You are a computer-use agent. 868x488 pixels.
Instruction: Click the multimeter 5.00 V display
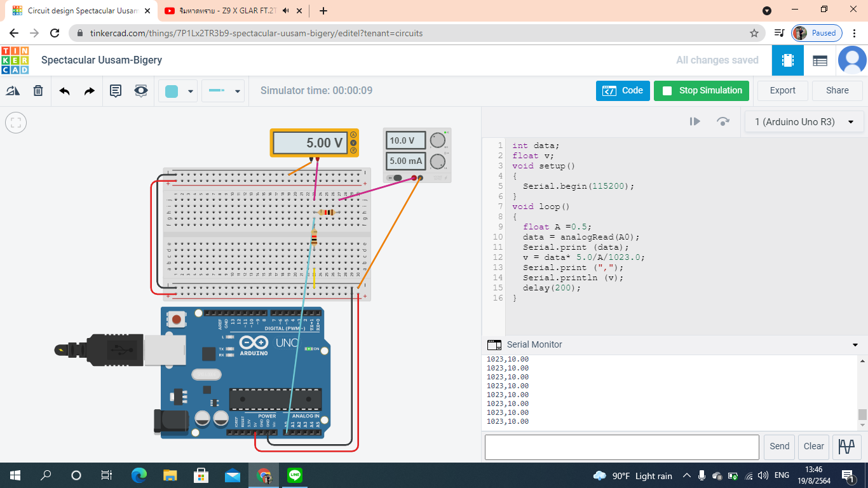311,143
